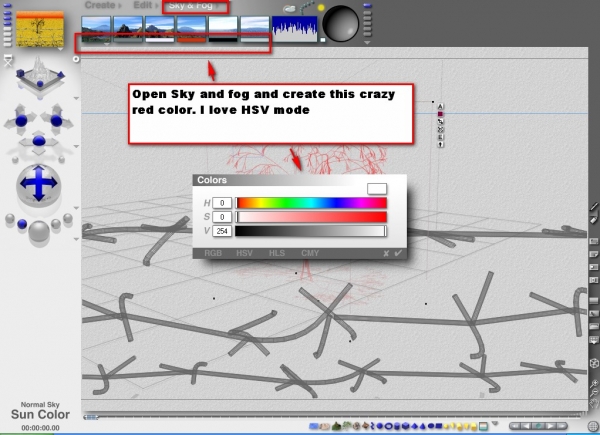Open the orange-red haze color swatch
The image size is (600, 435).
click(191, 39)
